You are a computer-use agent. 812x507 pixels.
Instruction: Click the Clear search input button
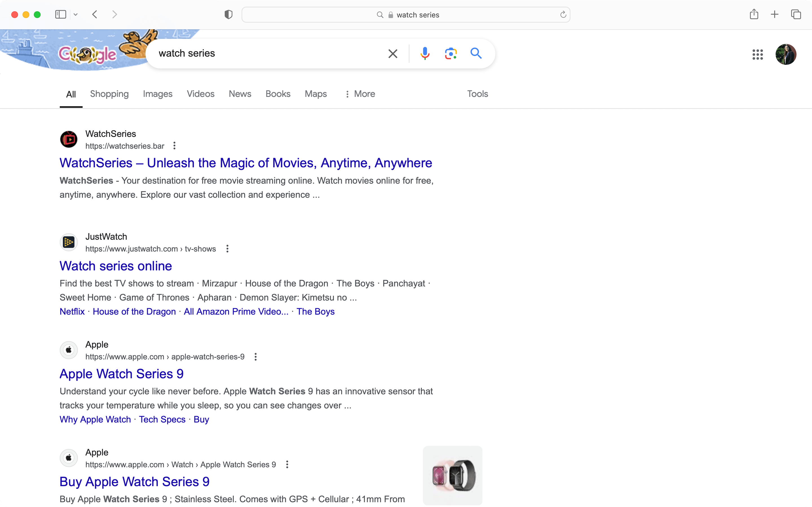[x=393, y=54]
